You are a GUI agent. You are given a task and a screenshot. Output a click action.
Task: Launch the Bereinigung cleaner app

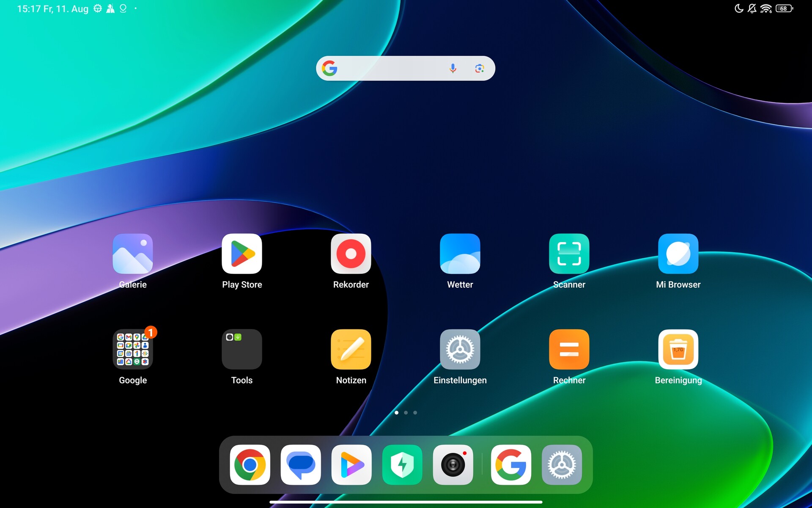tap(678, 349)
